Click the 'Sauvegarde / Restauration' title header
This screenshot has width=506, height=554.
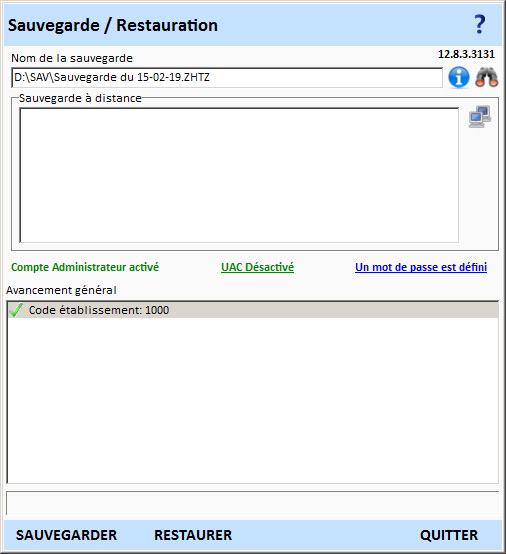[x=112, y=25]
